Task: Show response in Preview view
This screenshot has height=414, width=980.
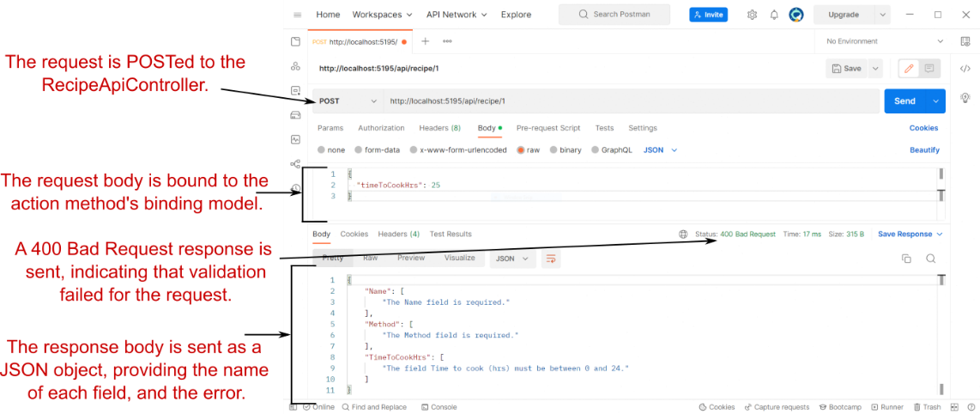Action: click(411, 258)
